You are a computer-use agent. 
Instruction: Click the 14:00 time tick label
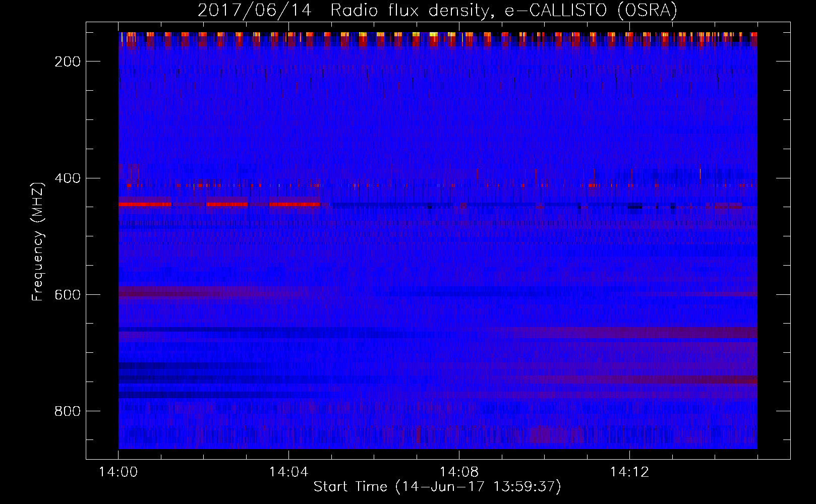[118, 472]
